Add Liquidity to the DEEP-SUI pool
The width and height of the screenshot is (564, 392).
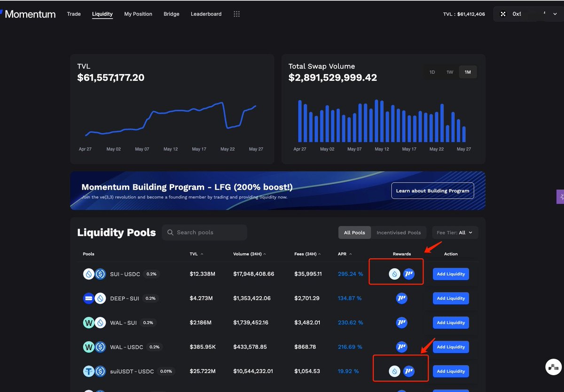point(451,298)
